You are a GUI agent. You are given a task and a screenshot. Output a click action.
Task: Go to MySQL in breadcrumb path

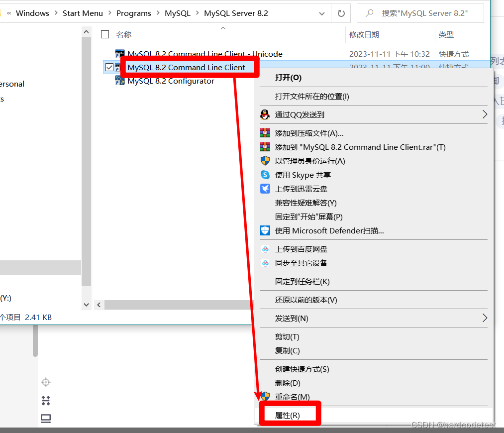click(178, 13)
